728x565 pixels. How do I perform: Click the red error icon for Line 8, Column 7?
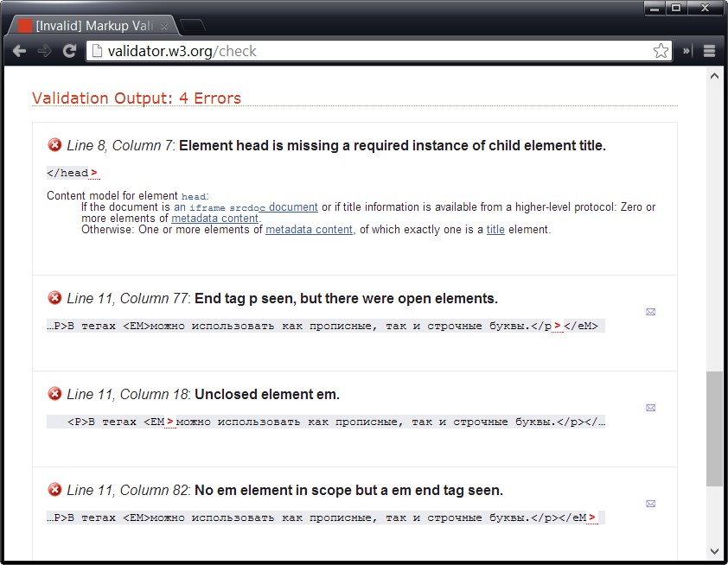tap(54, 145)
